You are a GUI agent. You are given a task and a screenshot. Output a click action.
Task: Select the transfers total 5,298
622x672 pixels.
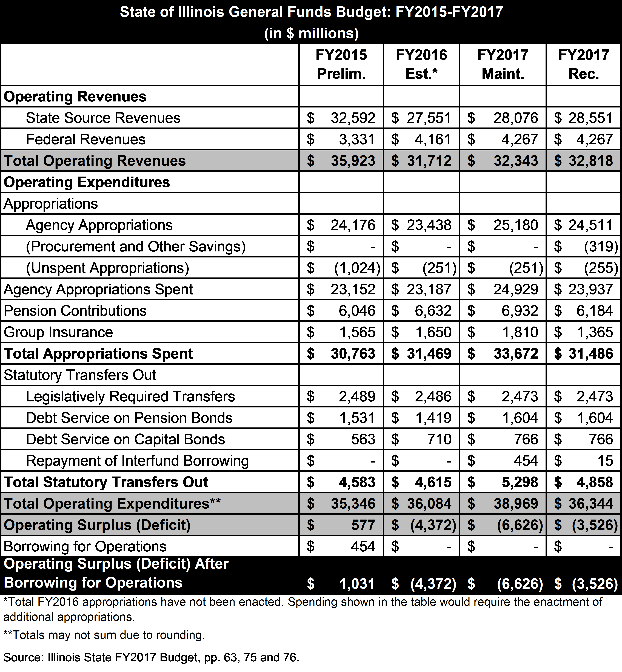(520, 483)
